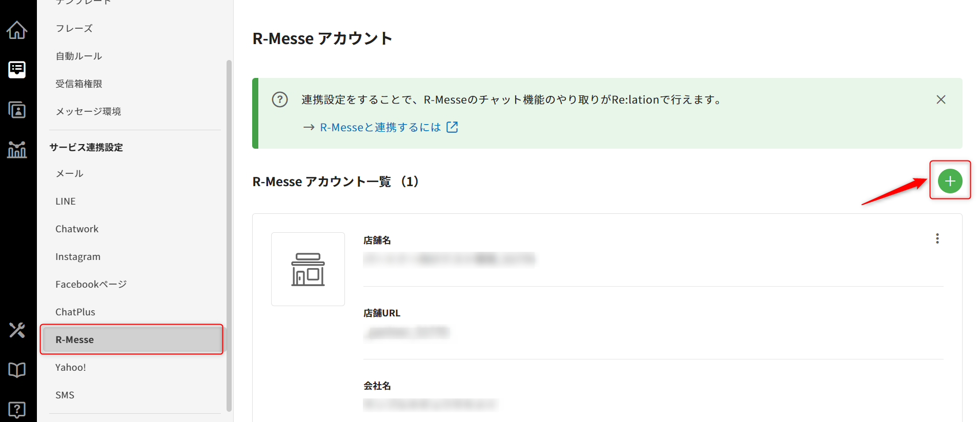Open the message inbox icon in rail
Screen dimensions: 980x422
coord(17,69)
